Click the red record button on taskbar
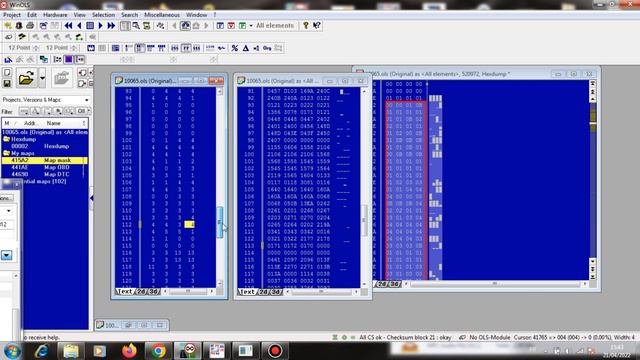Viewport: 640px width, 360px height. [x=275, y=351]
